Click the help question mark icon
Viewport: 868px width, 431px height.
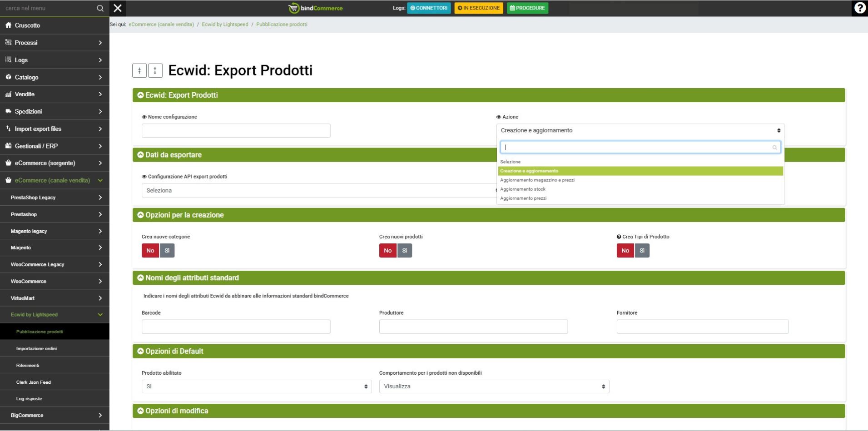pos(859,8)
